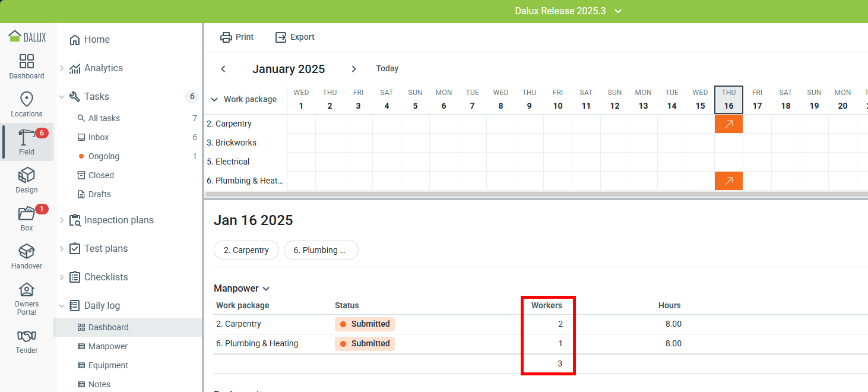This screenshot has width=868, height=392.
Task: Select the 2. Carpentry filter chip
Action: point(246,250)
